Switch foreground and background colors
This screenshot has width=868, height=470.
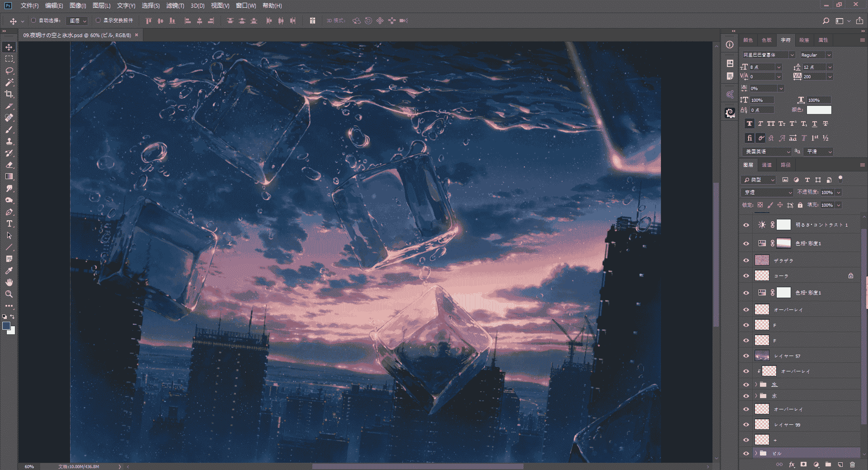pyautogui.click(x=13, y=316)
